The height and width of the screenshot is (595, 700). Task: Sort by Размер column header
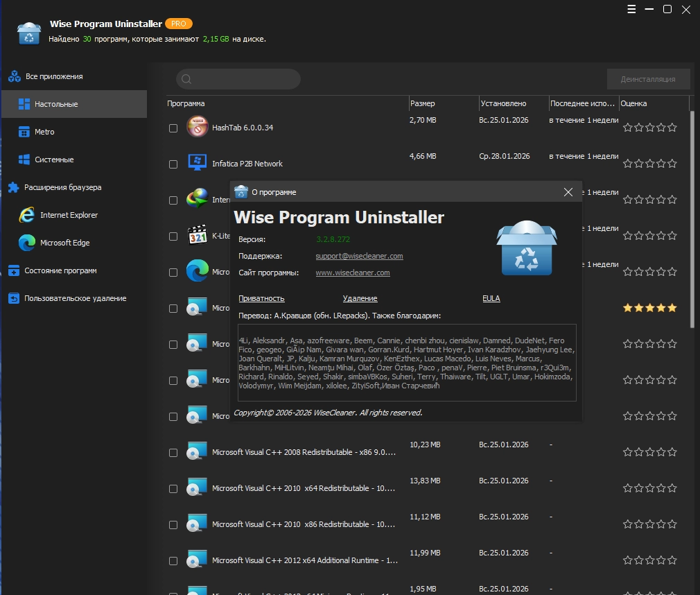click(x=444, y=103)
